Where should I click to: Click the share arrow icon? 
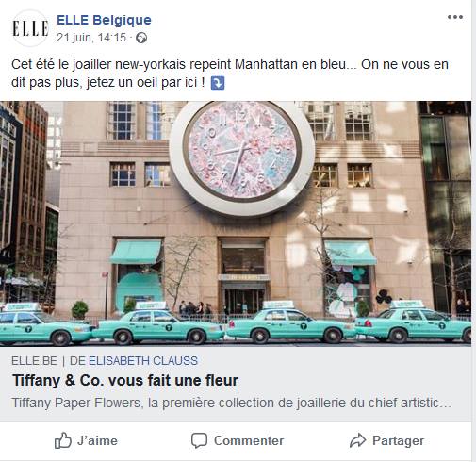[x=358, y=440]
